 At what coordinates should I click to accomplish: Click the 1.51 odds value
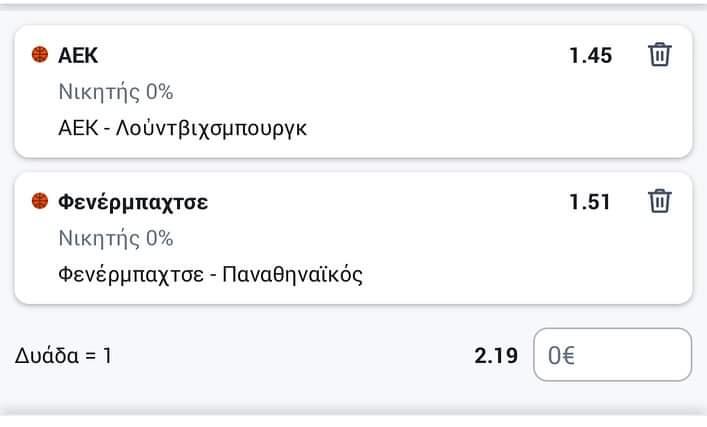click(x=590, y=202)
